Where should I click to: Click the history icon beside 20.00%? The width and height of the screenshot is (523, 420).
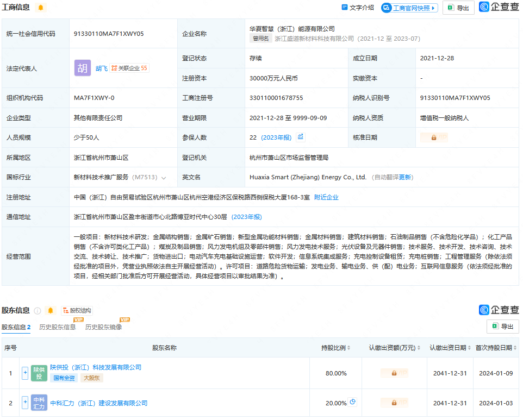352,402
